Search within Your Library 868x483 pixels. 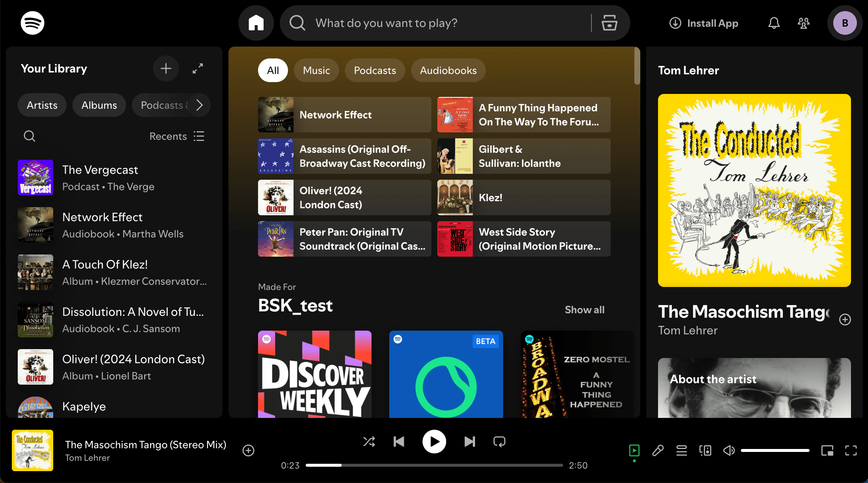(30, 136)
